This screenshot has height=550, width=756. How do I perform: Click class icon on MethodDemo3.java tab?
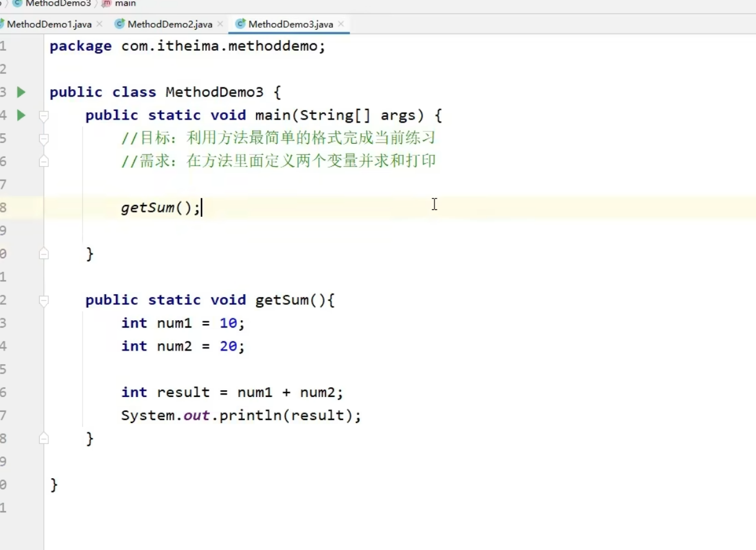[239, 24]
